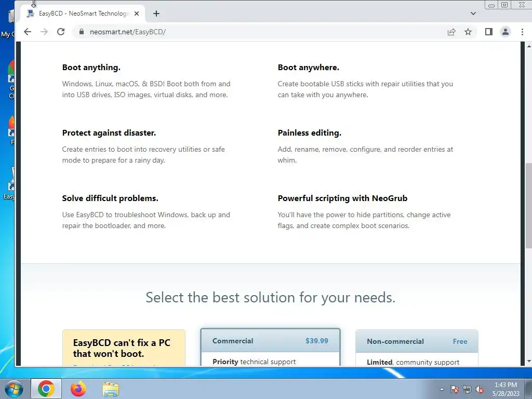532x399 pixels.
Task: Click the Free price label
Action: (460, 341)
